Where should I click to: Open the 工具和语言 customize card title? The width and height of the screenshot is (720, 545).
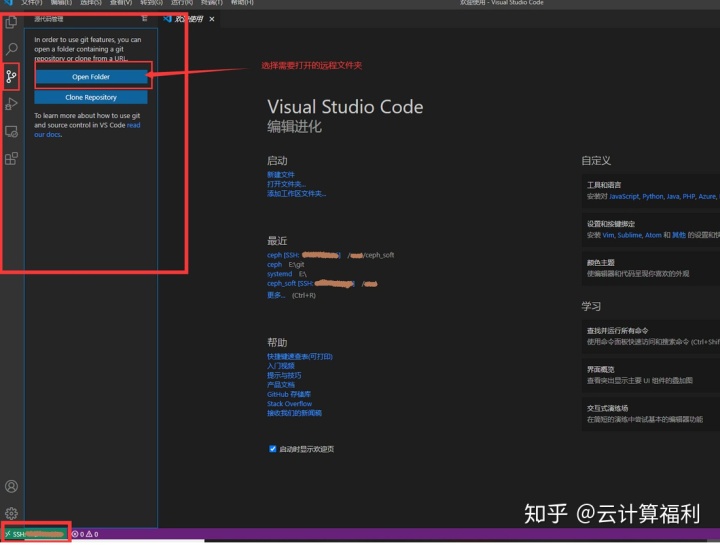(x=604, y=185)
